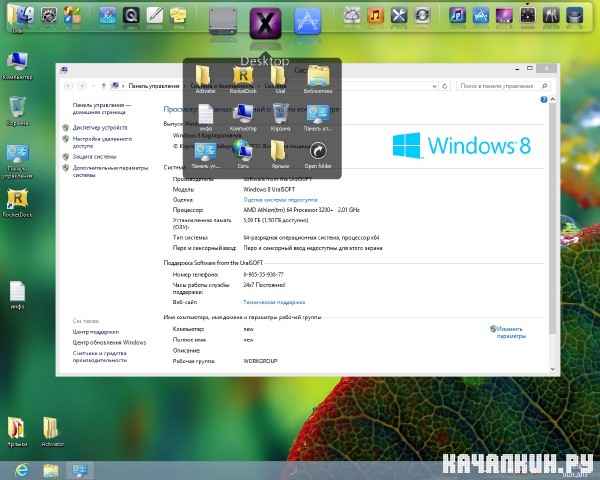Open Device Manager link in sidebar
600x480 pixels.
pos(100,127)
